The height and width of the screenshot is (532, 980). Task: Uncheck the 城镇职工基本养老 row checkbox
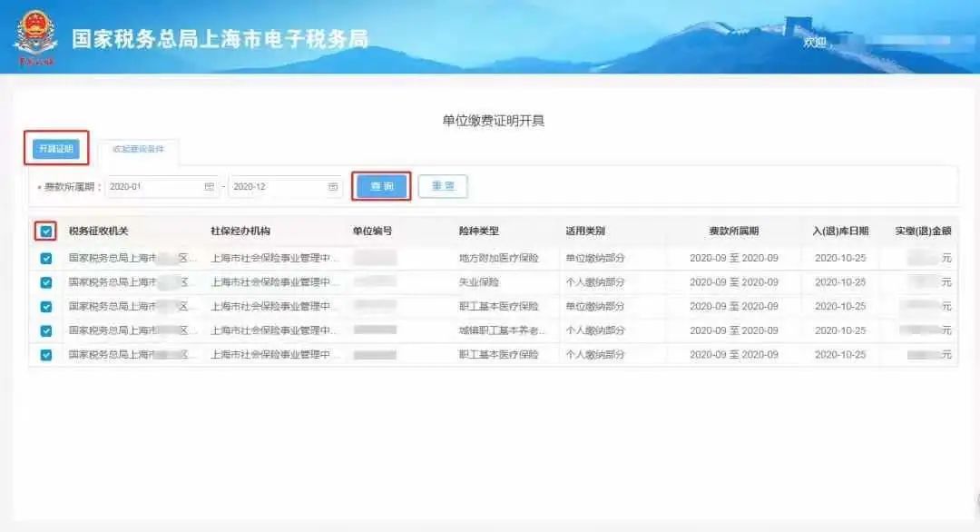[x=44, y=330]
